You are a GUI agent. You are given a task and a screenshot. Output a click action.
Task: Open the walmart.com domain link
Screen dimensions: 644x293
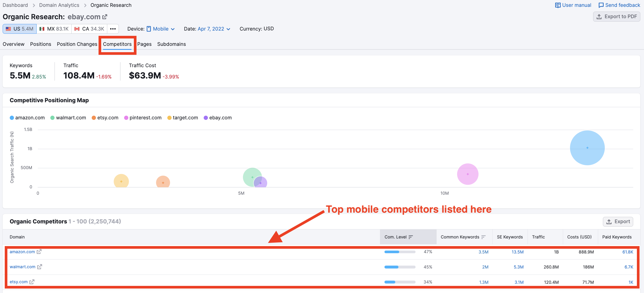(22, 267)
